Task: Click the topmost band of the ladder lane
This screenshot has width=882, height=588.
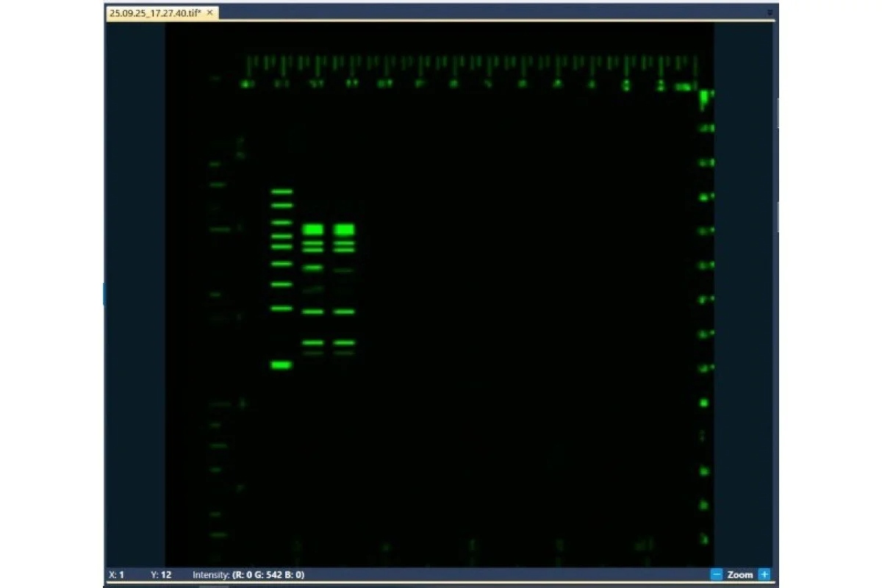Action: [281, 191]
